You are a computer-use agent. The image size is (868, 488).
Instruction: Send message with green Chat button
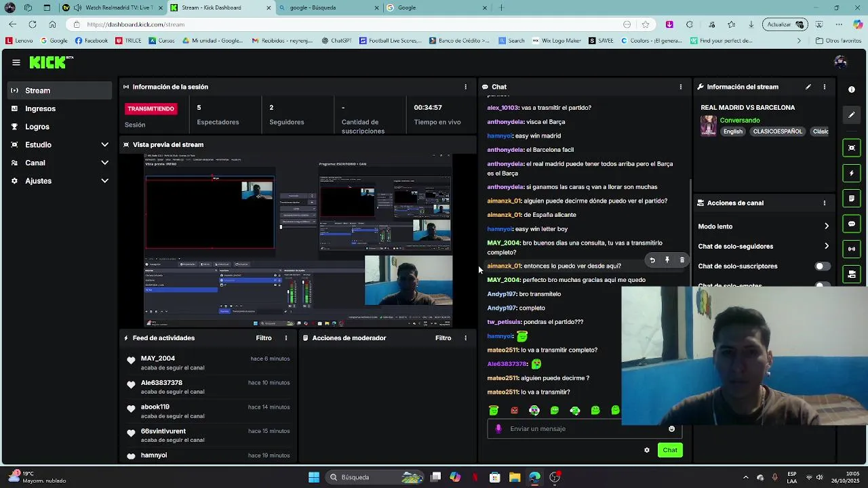670,450
